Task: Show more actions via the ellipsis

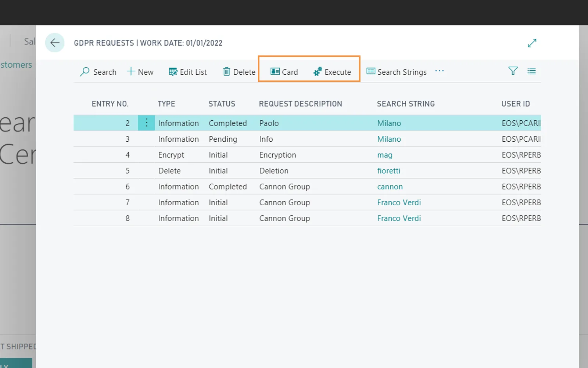Action: (440, 71)
